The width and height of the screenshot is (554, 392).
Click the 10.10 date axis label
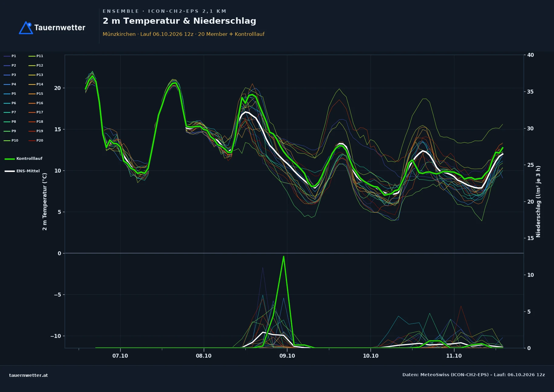pyautogui.click(x=371, y=356)
